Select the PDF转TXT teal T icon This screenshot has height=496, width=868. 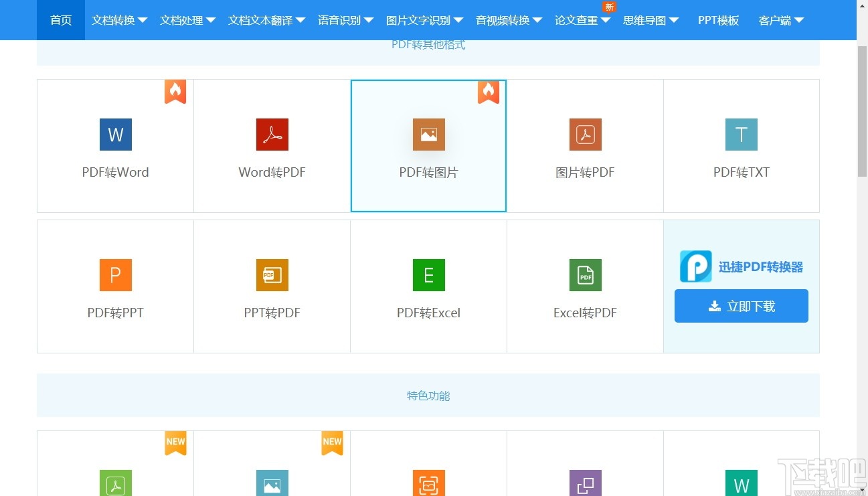[x=741, y=135]
